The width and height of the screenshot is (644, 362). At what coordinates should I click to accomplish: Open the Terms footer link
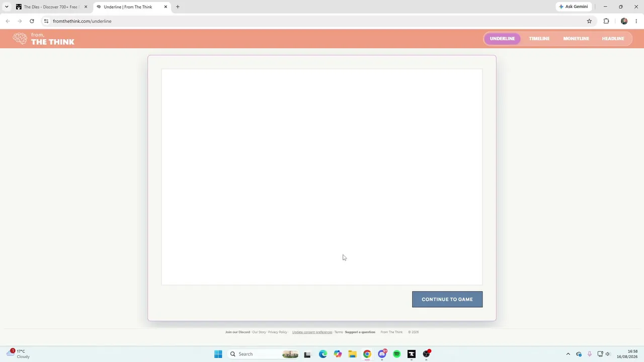pyautogui.click(x=339, y=332)
